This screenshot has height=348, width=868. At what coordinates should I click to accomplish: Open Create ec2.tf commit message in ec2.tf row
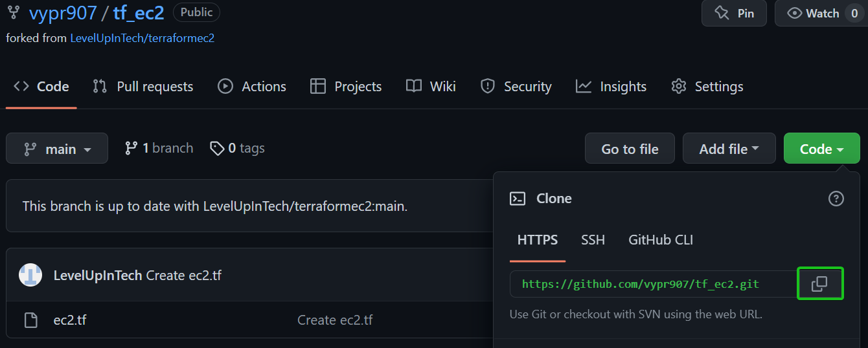tap(335, 320)
